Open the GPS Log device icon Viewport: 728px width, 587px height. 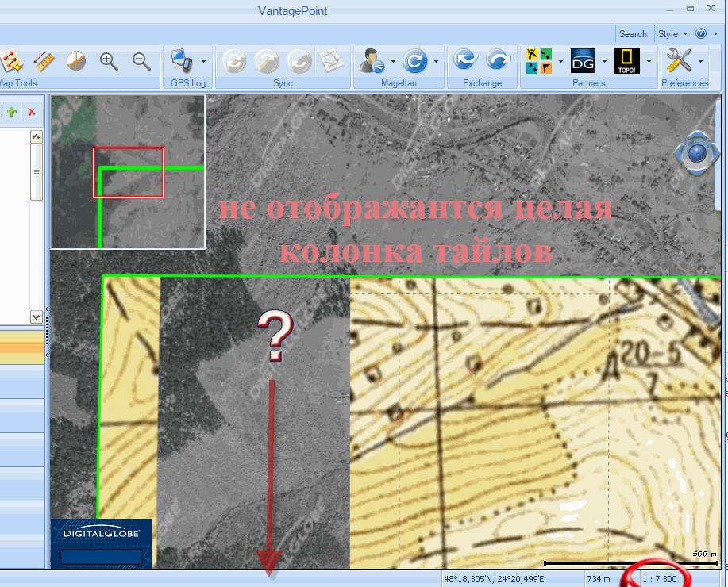181,61
